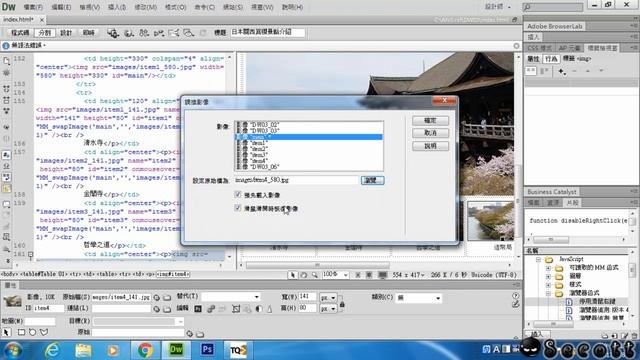Screen dimensions: 640x360
Task: Click the document title input field
Action: coord(267,32)
